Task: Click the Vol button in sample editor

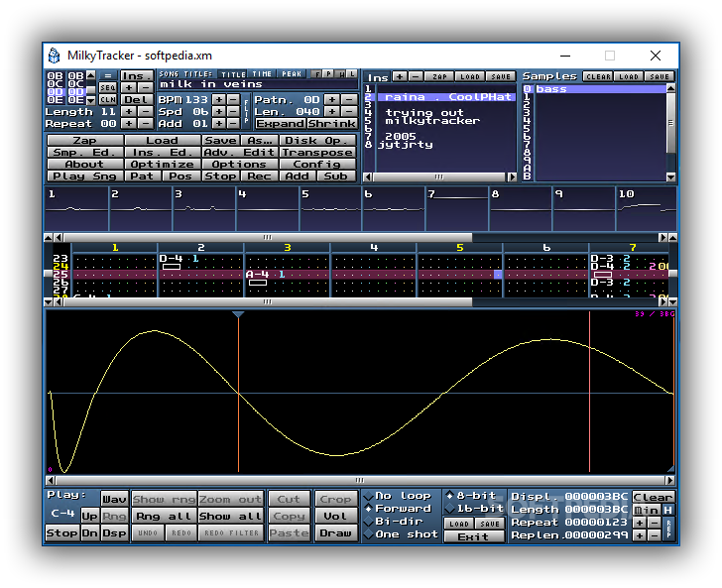Action: [x=335, y=517]
